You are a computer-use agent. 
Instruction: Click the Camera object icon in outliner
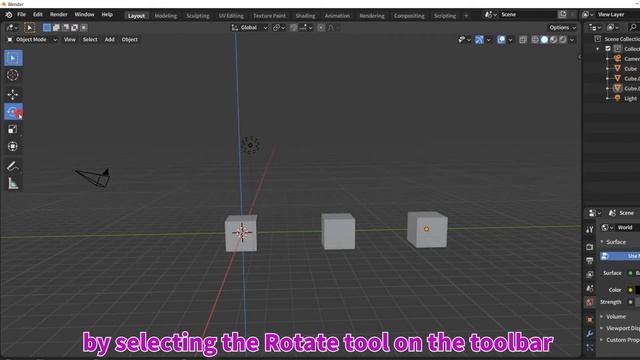pos(618,58)
